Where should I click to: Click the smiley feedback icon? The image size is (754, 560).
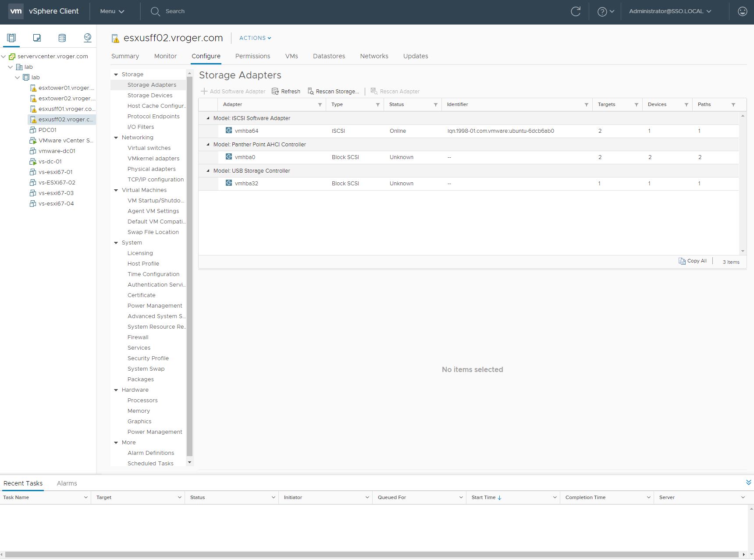coord(742,11)
